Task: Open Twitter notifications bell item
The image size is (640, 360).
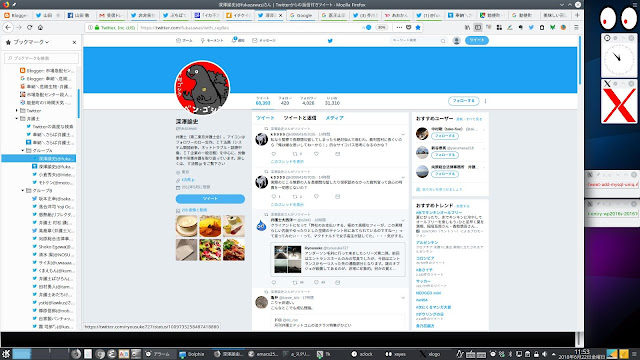Action: [238, 40]
